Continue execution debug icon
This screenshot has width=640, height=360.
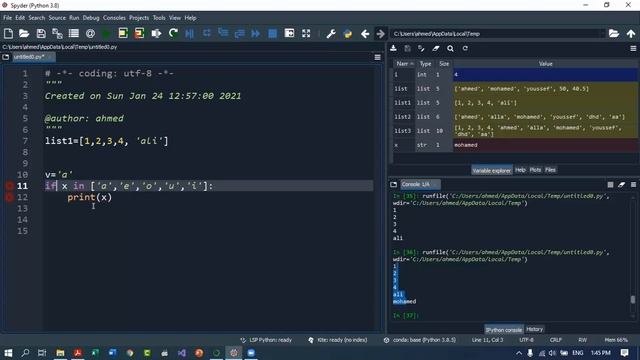(x=256, y=33)
